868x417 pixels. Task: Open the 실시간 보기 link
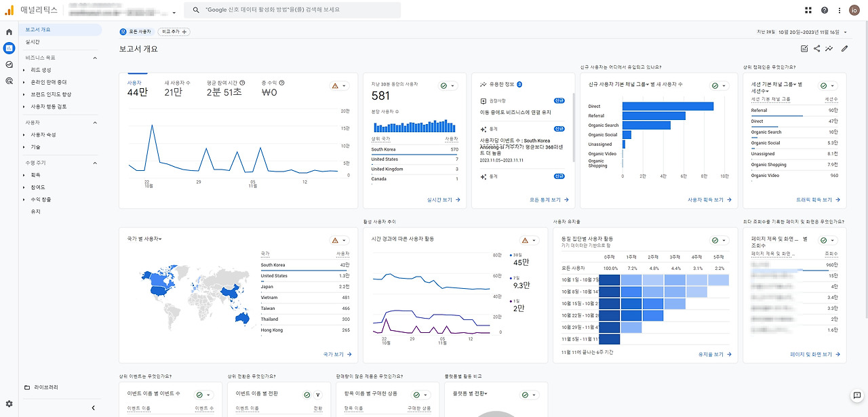(x=444, y=200)
